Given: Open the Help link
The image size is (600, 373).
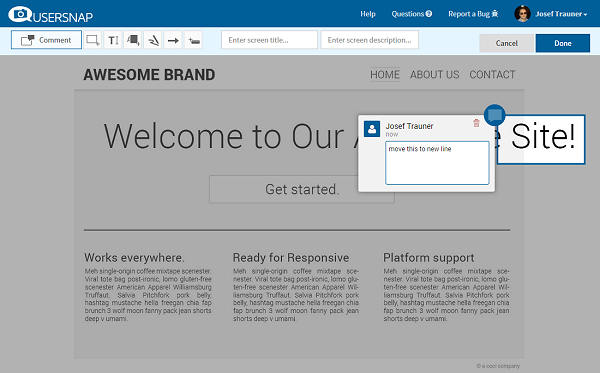Looking at the screenshot, I should (368, 14).
